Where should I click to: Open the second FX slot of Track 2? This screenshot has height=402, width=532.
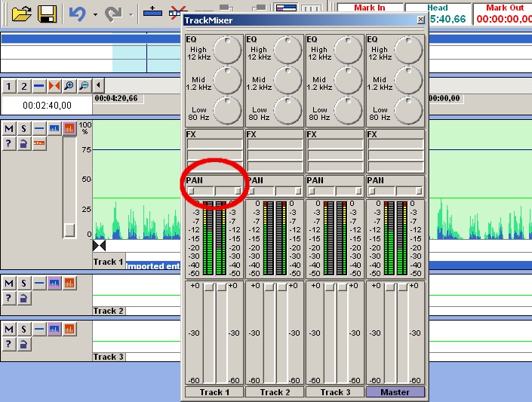click(275, 155)
